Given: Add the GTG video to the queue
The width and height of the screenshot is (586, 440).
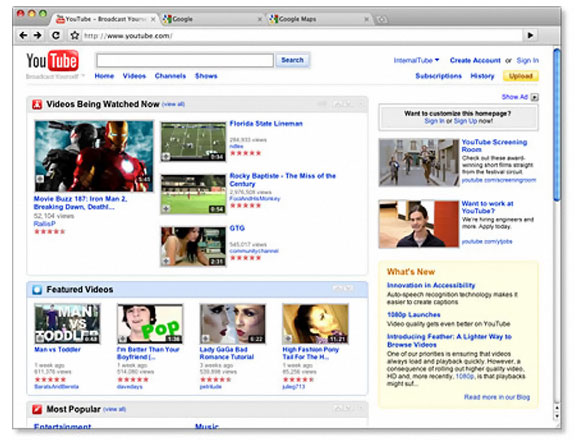Looking at the screenshot, I should 166,261.
